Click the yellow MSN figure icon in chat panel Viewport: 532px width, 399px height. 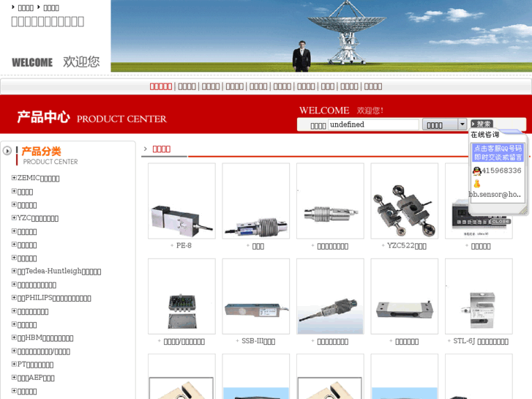(x=477, y=184)
